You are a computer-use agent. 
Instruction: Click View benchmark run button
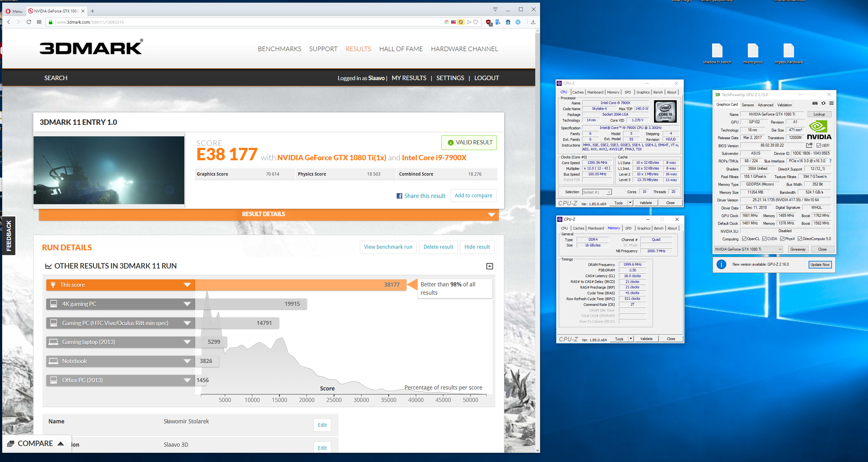388,247
